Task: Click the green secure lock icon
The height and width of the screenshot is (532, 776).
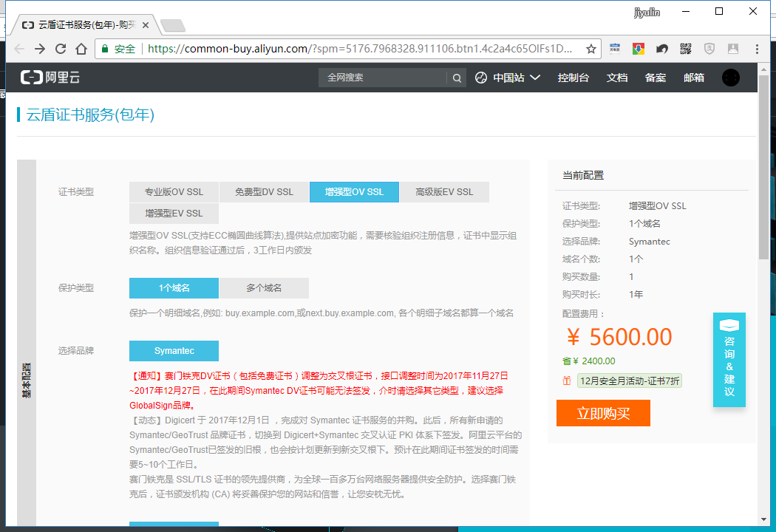Action: [105, 49]
